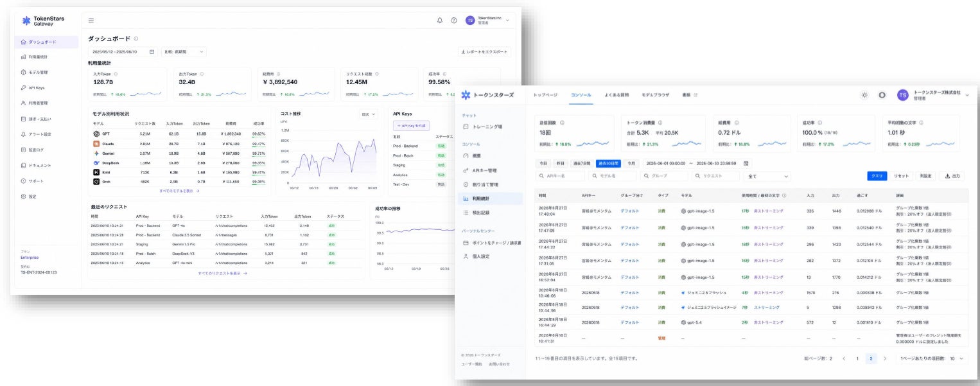Select the 過去7日間 range filter
980x386 pixels.
(x=582, y=163)
